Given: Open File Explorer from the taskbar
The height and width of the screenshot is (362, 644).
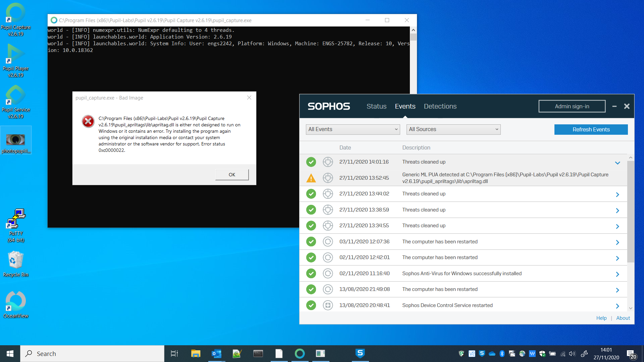Looking at the screenshot, I should [196, 354].
